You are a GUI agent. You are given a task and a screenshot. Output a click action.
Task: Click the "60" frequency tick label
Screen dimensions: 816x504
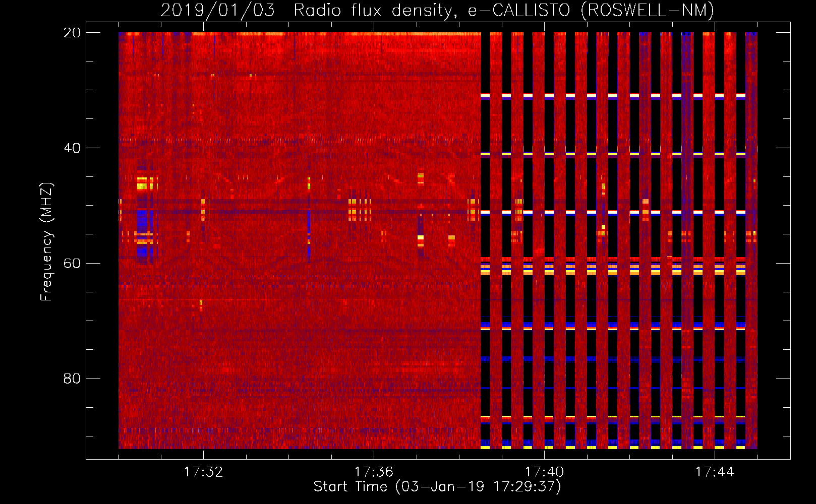click(72, 263)
